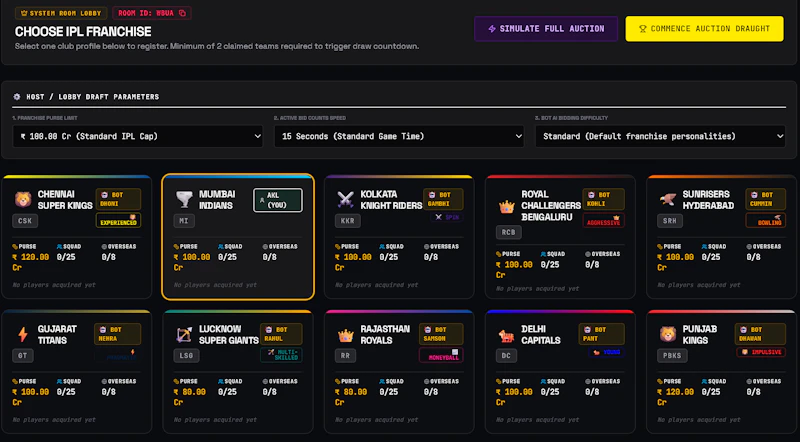Click the overseas globe icon on Gujarat Titans card
The height and width of the screenshot is (442, 800).
[104, 381]
